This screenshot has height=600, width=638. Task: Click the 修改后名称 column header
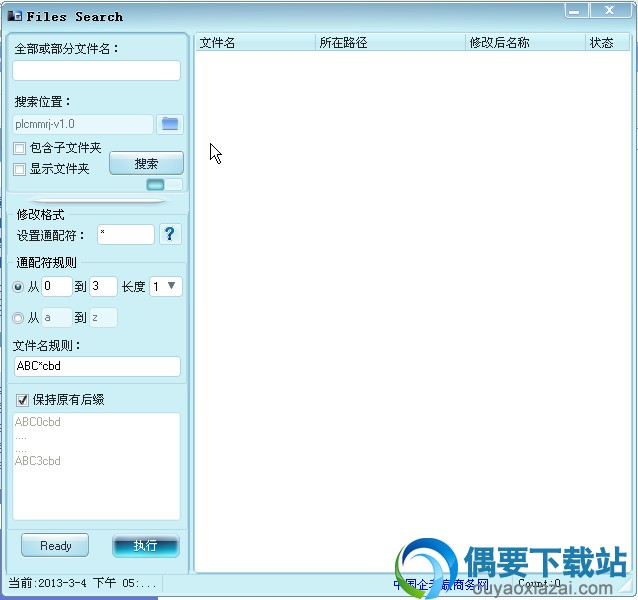tap(525, 43)
